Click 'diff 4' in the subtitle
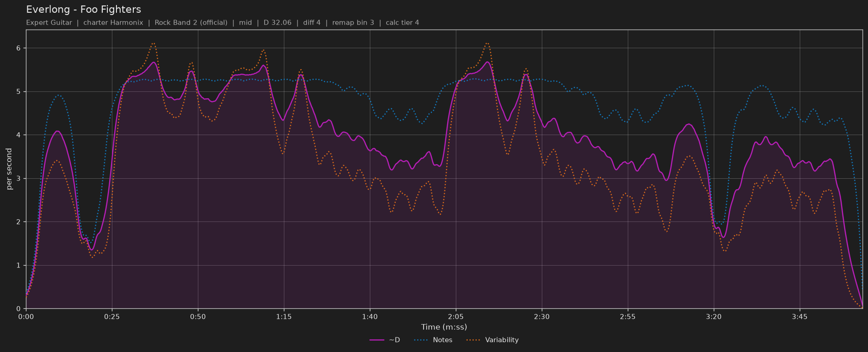Viewport: 868px width, 352px height. [312, 23]
